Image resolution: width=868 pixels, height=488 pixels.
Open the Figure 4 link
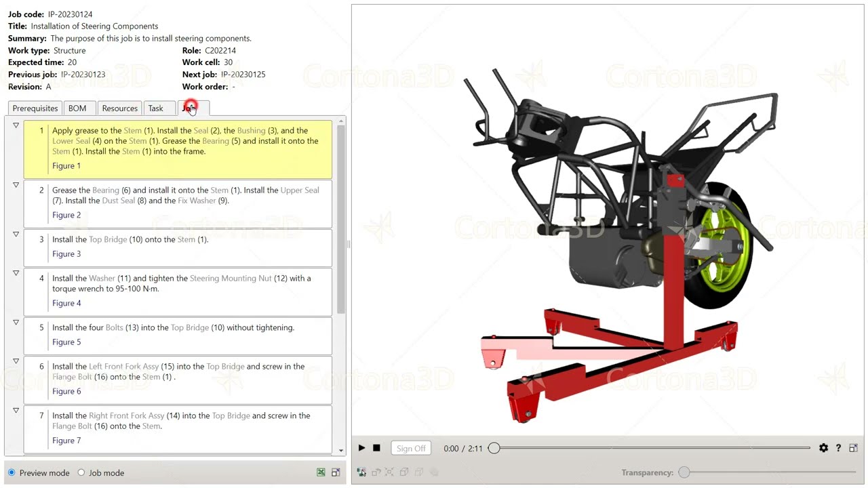pyautogui.click(x=66, y=304)
